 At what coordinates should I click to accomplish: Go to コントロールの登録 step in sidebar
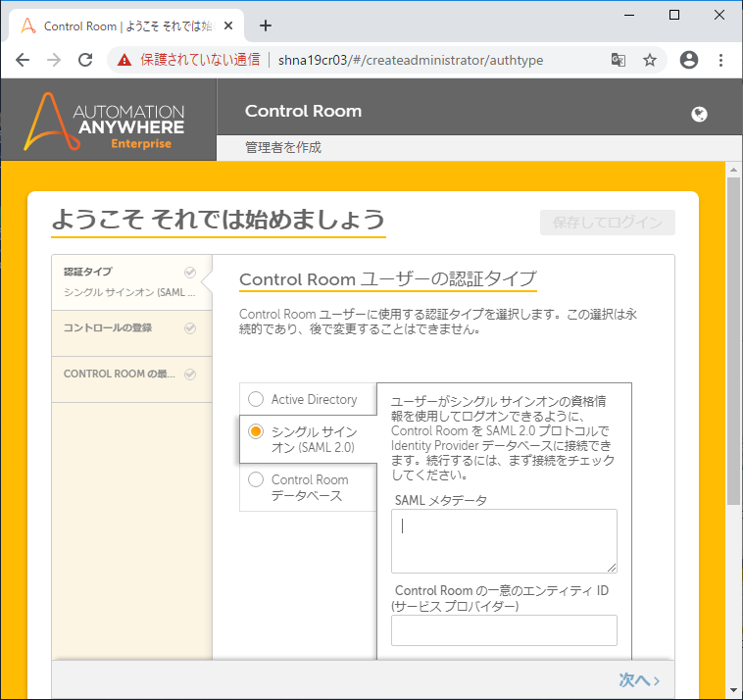pos(131,333)
